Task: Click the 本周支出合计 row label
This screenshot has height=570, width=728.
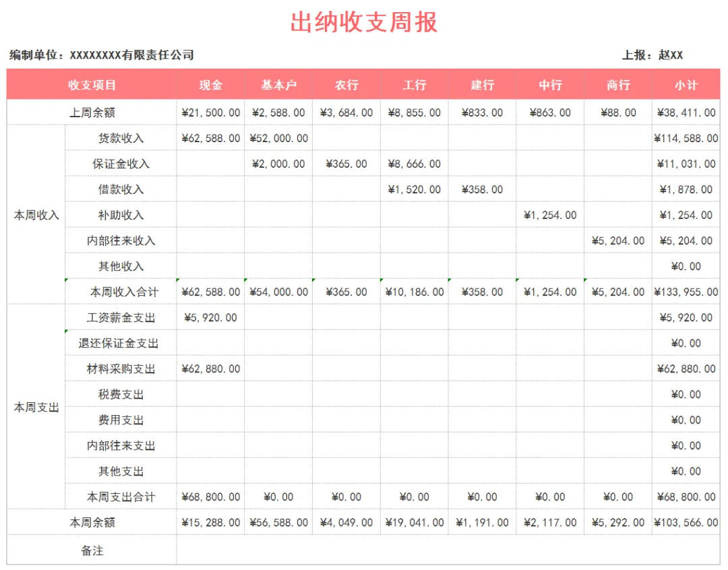Action: [121, 497]
